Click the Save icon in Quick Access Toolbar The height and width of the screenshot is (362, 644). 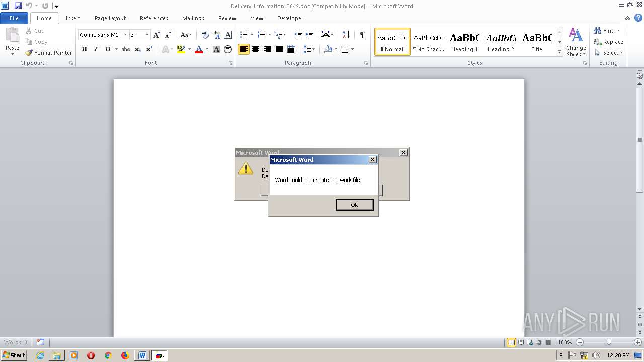[x=18, y=6]
